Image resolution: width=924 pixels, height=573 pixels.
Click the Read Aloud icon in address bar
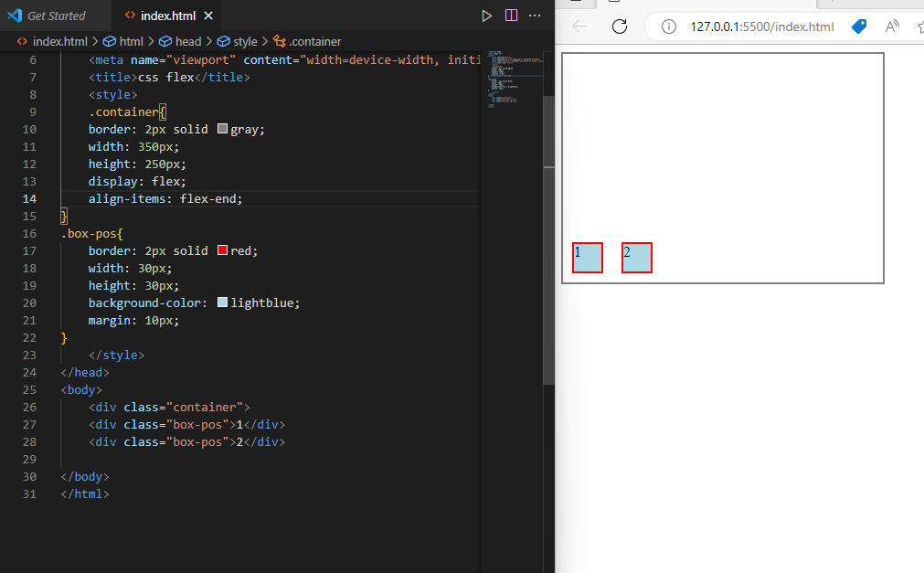(x=892, y=27)
